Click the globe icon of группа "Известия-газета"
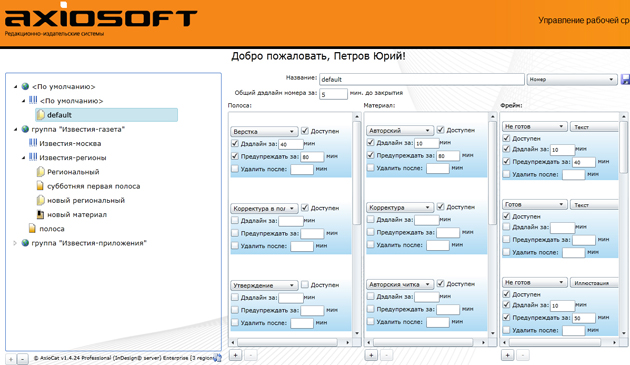Image resolution: width=630 pixels, height=365 pixels. (25, 129)
